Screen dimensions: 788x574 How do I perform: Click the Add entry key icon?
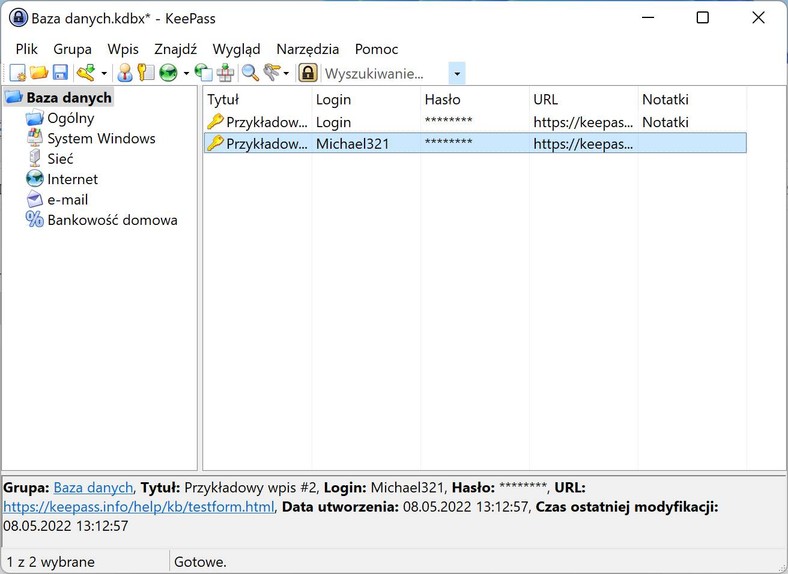pos(86,73)
